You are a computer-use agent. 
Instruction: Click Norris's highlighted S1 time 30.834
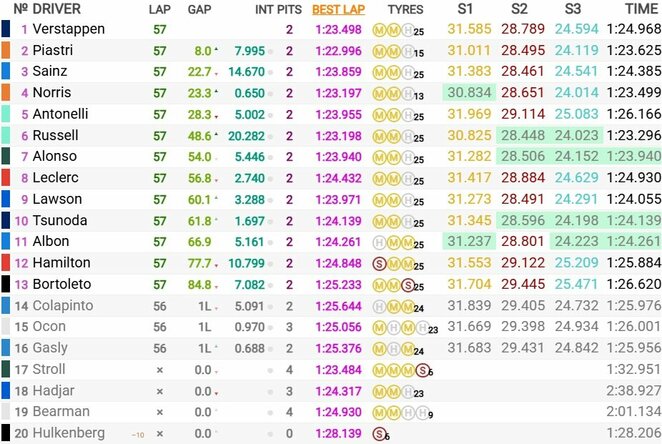468,93
